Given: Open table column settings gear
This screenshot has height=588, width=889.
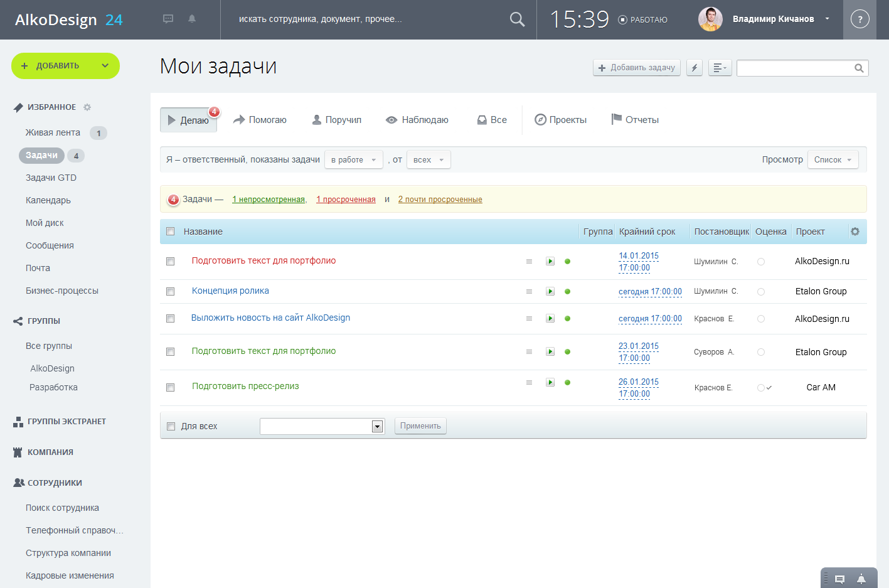Looking at the screenshot, I should [x=855, y=232].
